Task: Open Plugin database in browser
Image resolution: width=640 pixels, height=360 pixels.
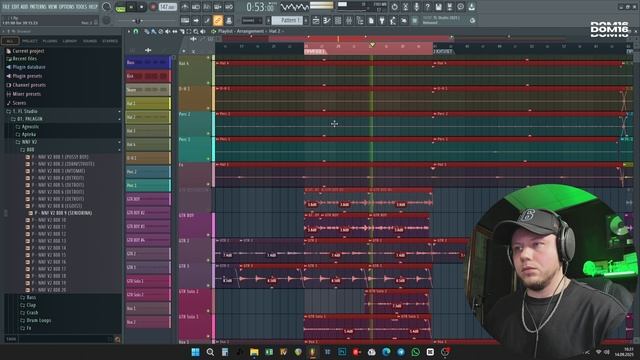Action: (x=29, y=67)
